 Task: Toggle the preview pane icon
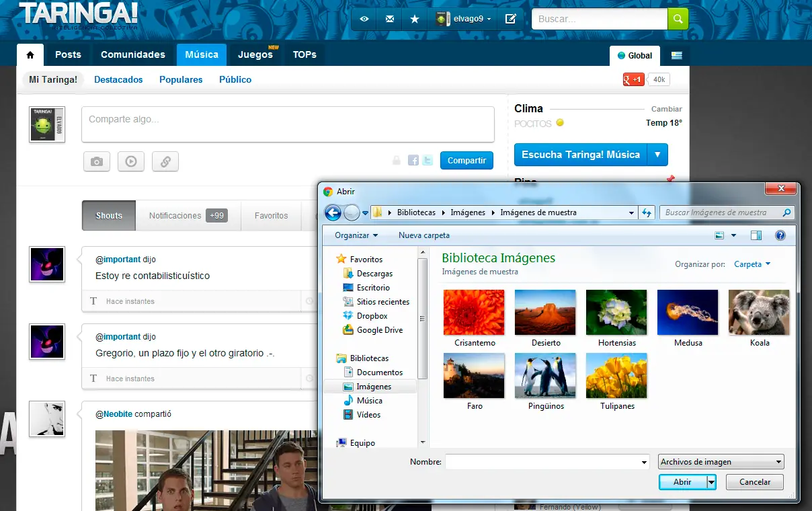[756, 235]
